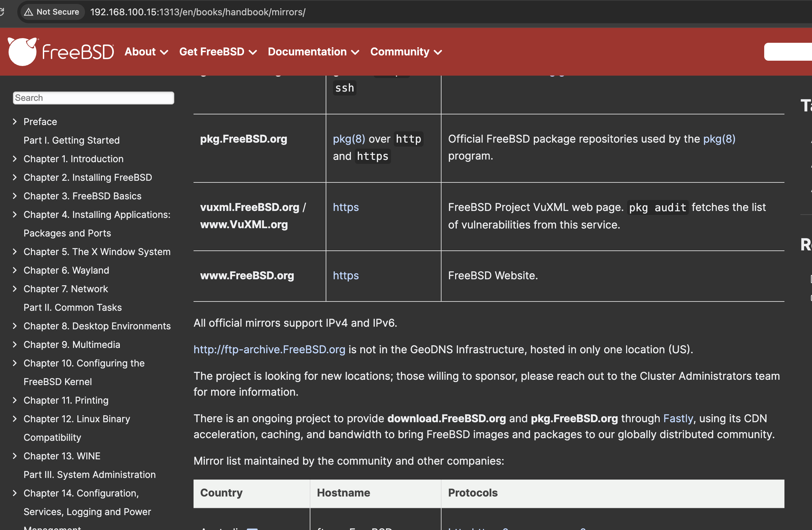Open Chapter 11. Printing link

tap(66, 400)
